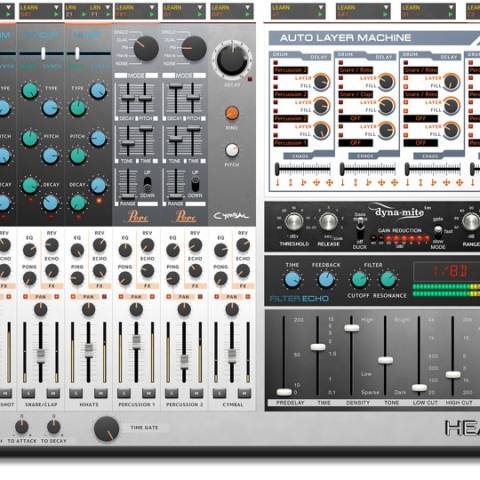Open first Percussion 2 drum selector in Auto Layer

291,70
